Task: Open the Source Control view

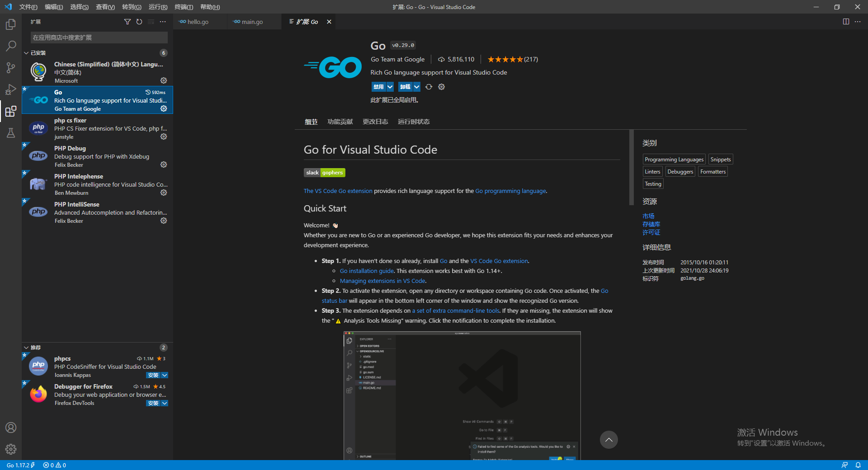Action: point(11,67)
